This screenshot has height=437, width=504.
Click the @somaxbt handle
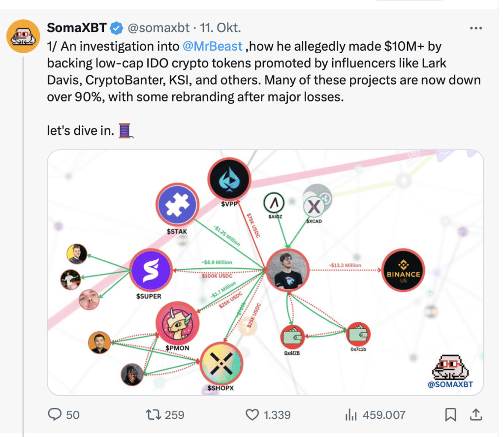[x=158, y=29]
